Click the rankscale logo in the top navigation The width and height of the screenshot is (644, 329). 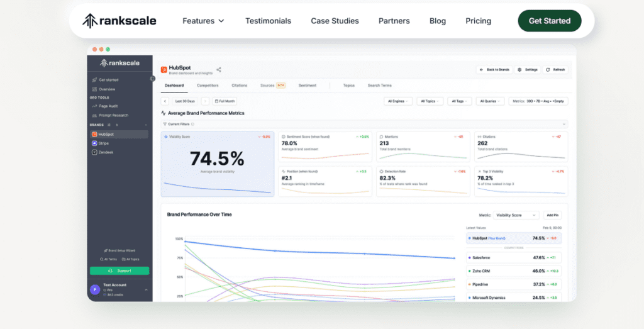pyautogui.click(x=119, y=21)
